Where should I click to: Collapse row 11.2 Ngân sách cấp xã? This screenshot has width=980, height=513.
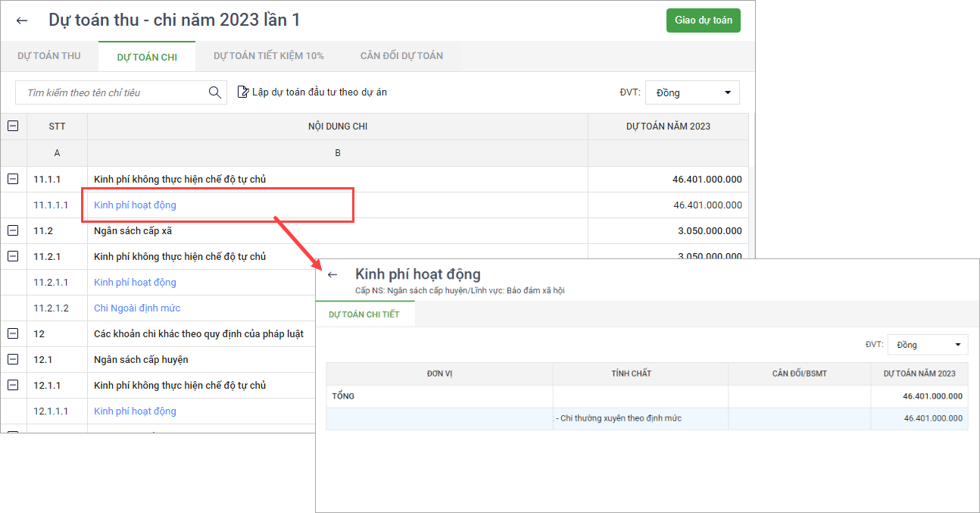pyautogui.click(x=13, y=231)
